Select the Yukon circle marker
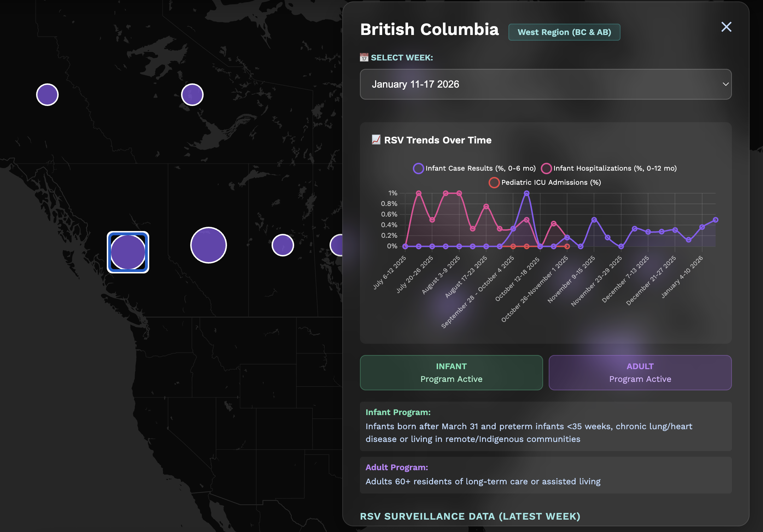The image size is (763, 532). 47,95
